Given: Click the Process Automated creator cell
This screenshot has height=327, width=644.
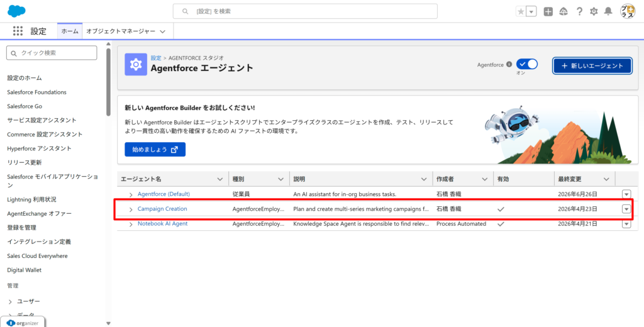Looking at the screenshot, I should pyautogui.click(x=461, y=224).
